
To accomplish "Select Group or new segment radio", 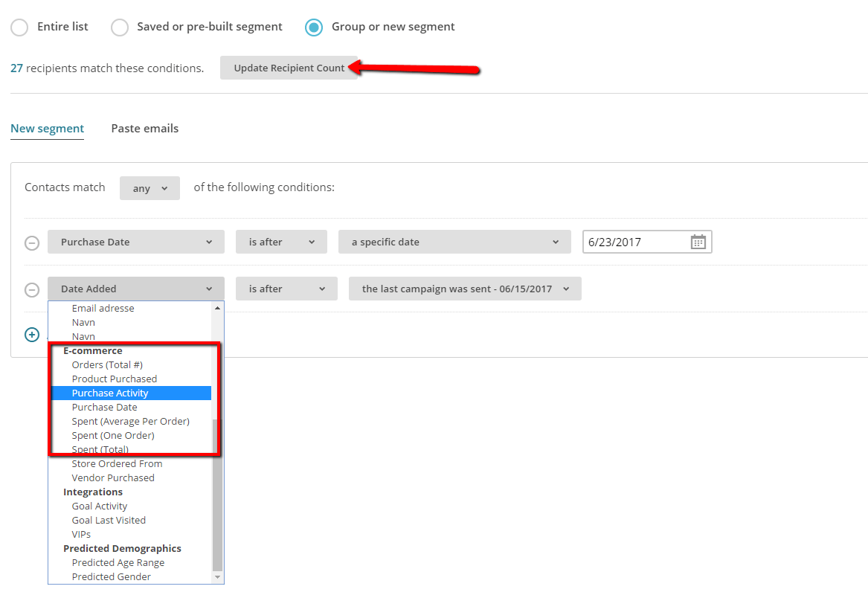I will click(314, 27).
